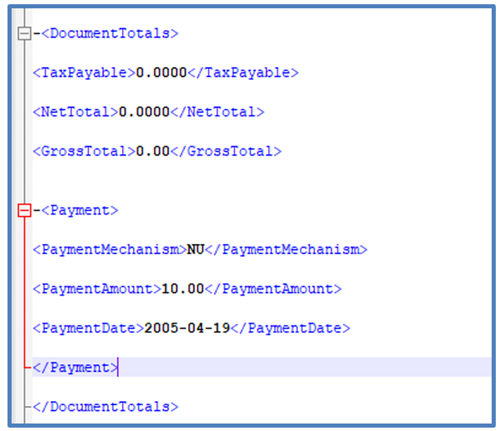Click the closing NetTotal tag
The width and height of the screenshot is (500, 431).
coord(218,112)
